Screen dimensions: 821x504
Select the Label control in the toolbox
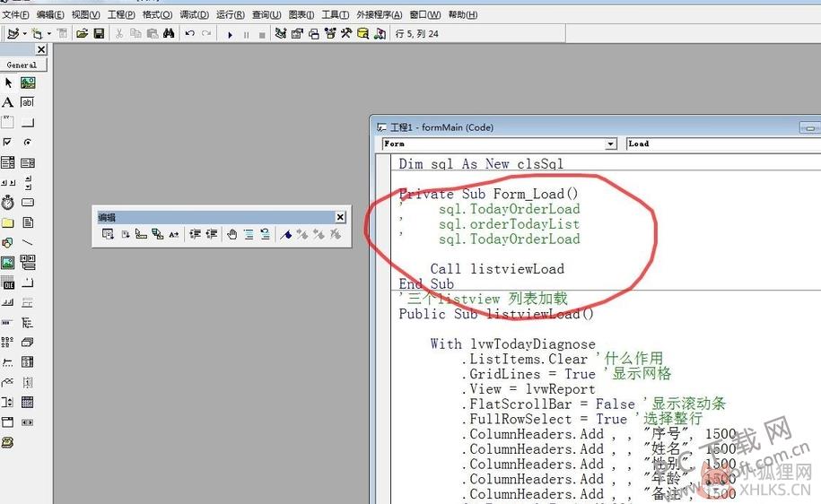click(8, 102)
